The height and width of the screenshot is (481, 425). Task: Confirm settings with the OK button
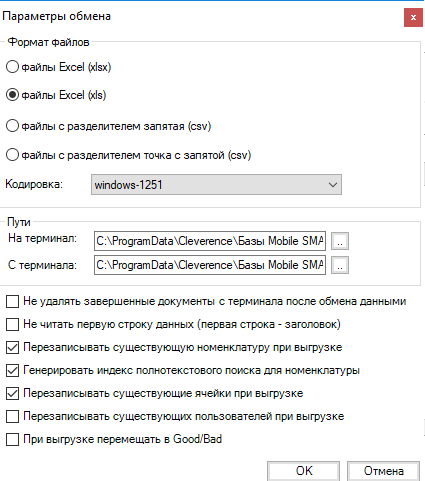tap(303, 471)
